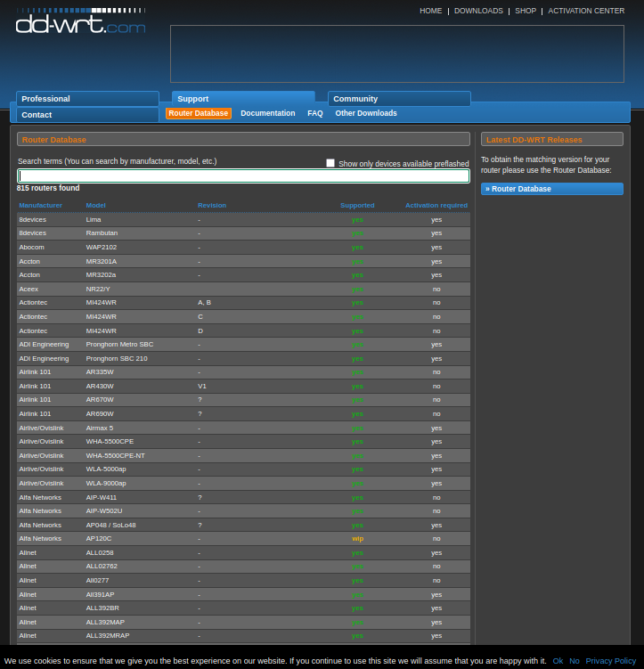The image size is (644, 669).
Task: Open the ACTIVATION CENTER link
Action: coord(586,11)
